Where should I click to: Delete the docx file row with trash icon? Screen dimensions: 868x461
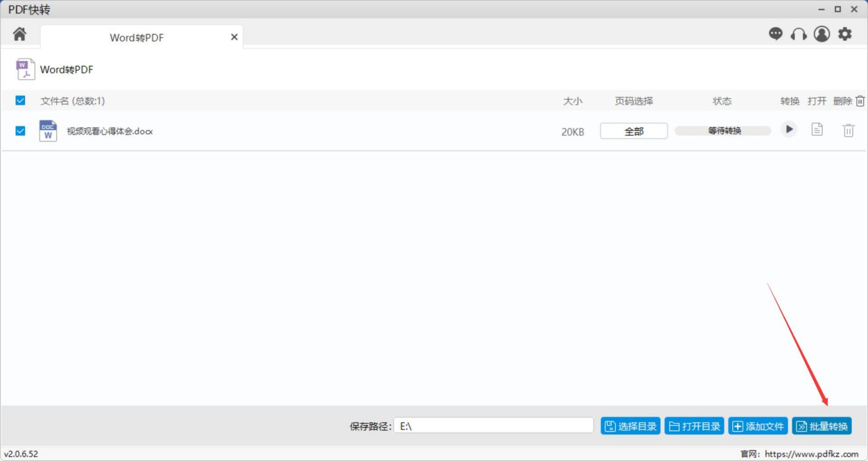[848, 131]
